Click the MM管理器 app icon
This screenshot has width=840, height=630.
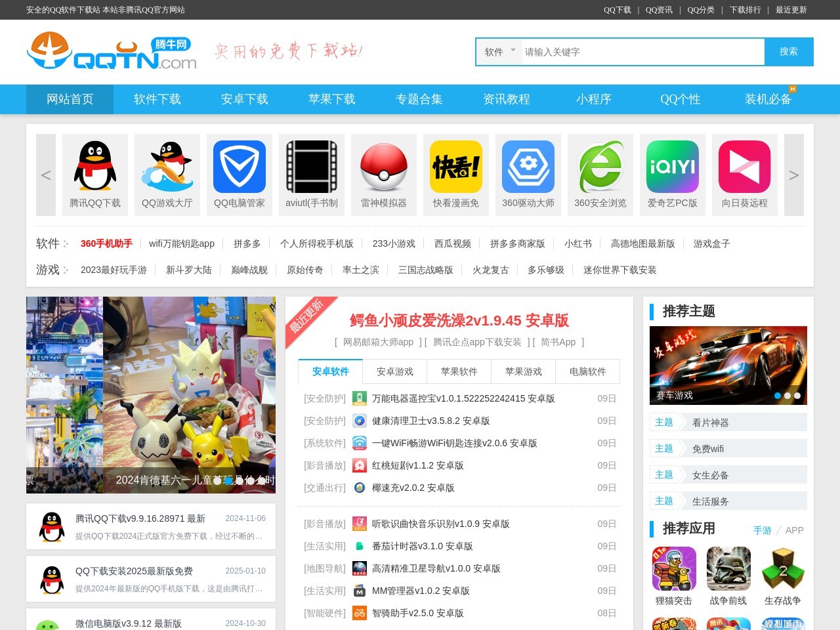pyautogui.click(x=360, y=591)
